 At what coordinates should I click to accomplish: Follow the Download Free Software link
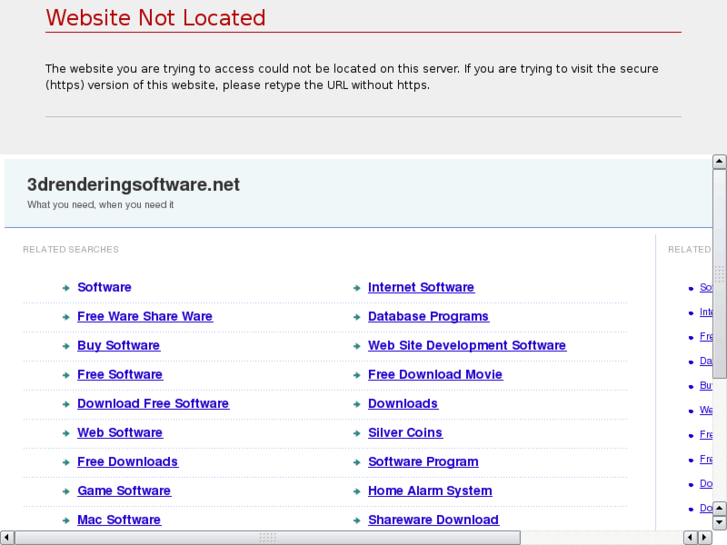(x=153, y=404)
